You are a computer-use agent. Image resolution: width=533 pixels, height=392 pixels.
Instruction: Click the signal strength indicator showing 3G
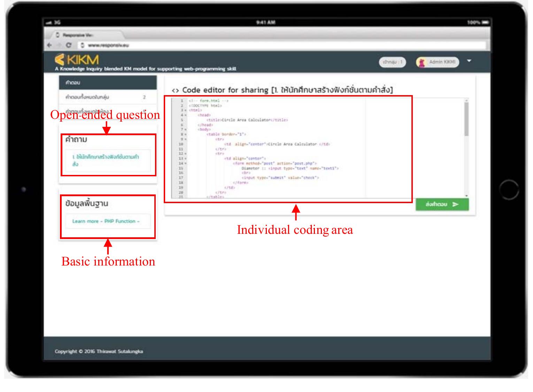[53, 22]
